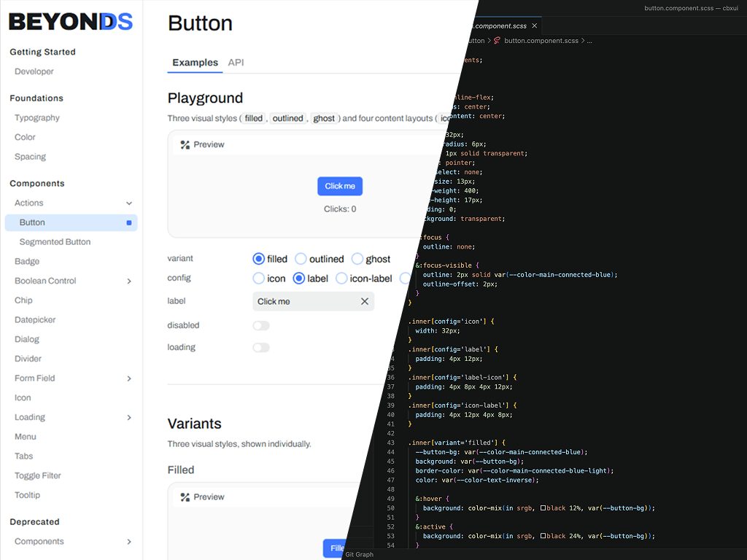This screenshot has height=560, width=747.
Task: Toggle the disabled switch
Action: pyautogui.click(x=261, y=326)
